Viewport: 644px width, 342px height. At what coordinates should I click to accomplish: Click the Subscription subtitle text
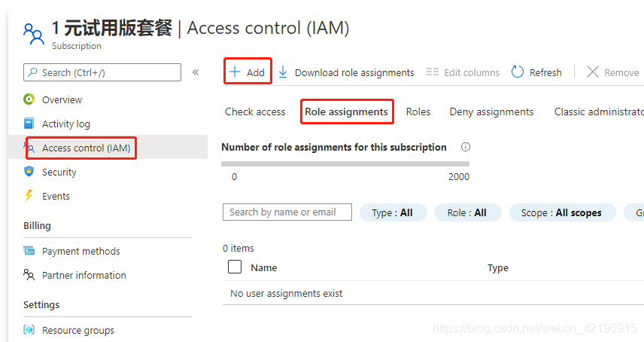point(77,46)
